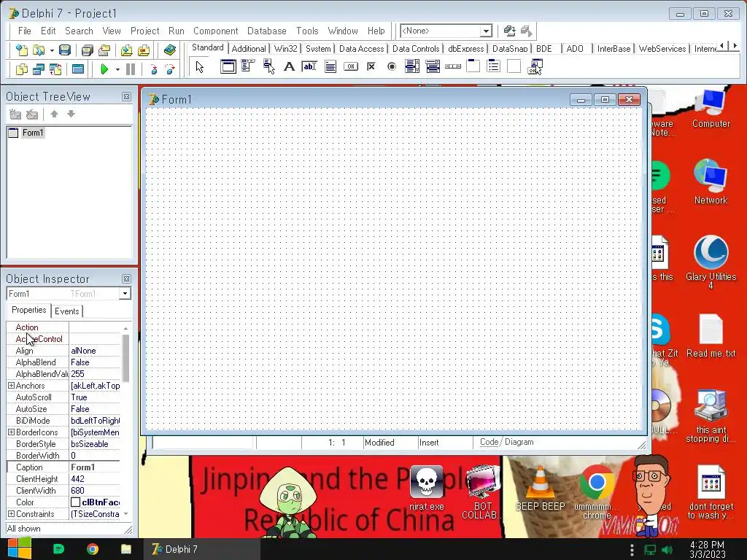Open the Object Inspector Form1 component dropdown
This screenshot has height=560, width=747.
(x=125, y=293)
